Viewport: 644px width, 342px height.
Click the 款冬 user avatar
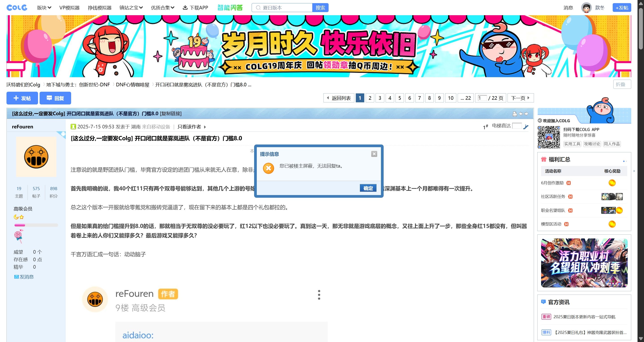586,8
